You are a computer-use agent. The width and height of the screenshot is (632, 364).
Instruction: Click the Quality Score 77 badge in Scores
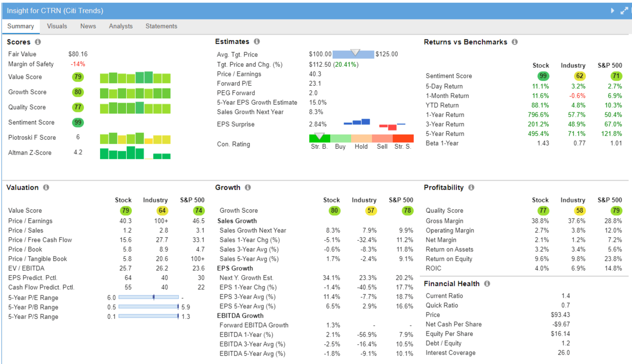(x=78, y=107)
